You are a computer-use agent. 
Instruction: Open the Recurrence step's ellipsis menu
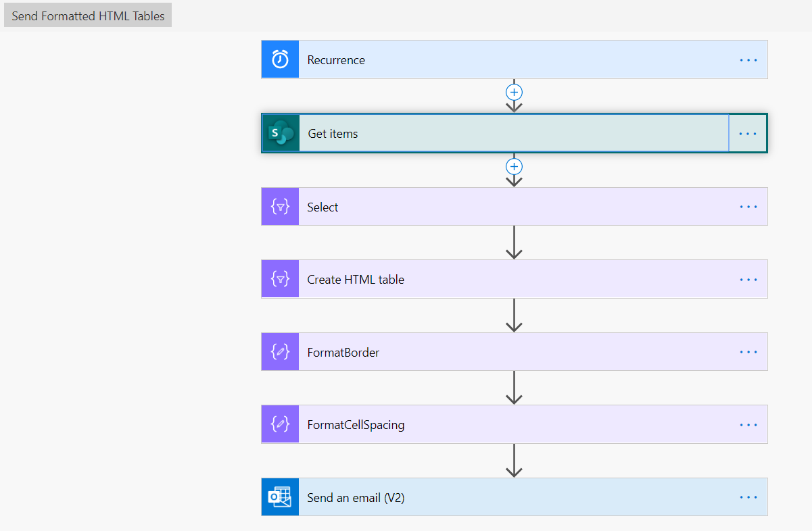point(748,59)
